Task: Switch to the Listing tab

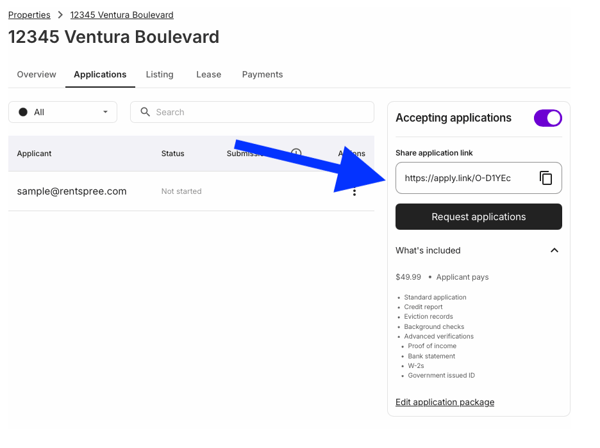Action: tap(160, 74)
